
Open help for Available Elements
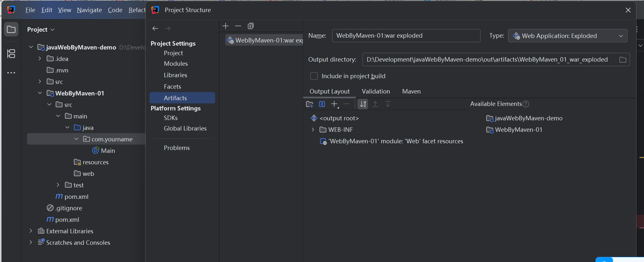click(526, 104)
